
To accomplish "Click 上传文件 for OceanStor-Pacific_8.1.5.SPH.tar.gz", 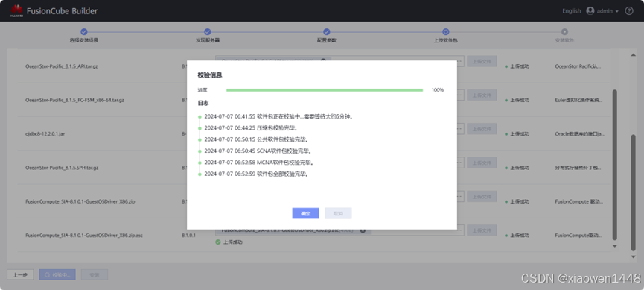I will pyautogui.click(x=482, y=163).
